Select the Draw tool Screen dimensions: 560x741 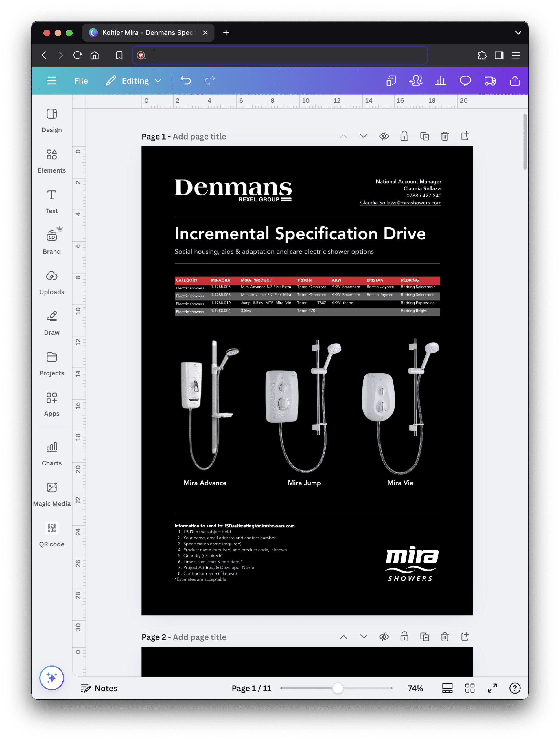click(x=51, y=323)
